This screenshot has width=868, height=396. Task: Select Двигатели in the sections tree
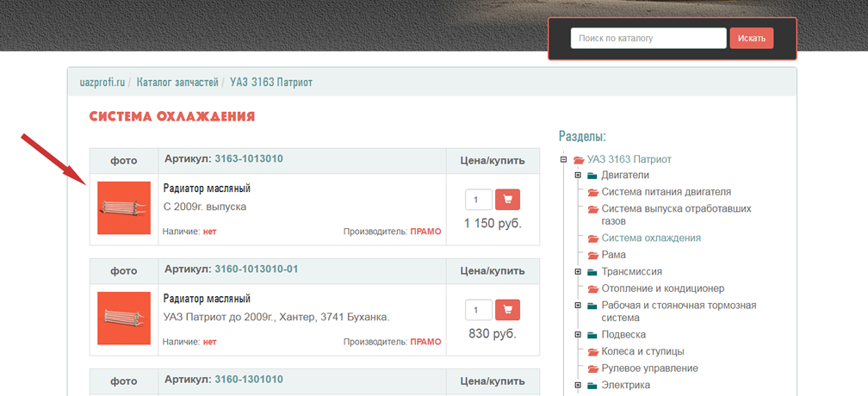coord(625,176)
